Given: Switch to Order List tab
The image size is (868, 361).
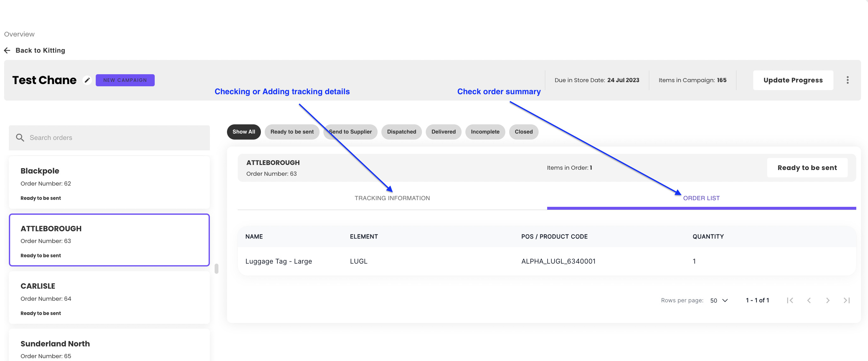Looking at the screenshot, I should (x=701, y=198).
